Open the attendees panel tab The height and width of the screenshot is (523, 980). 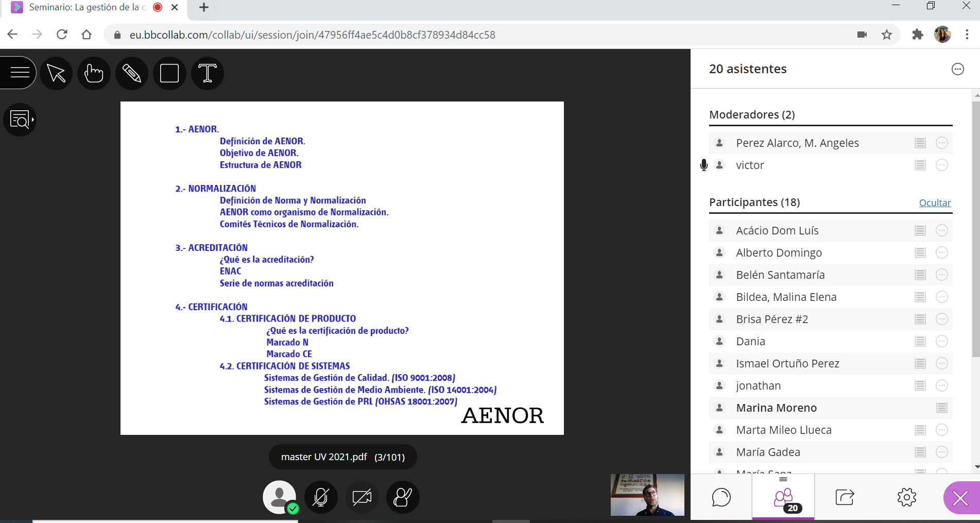pyautogui.click(x=783, y=497)
